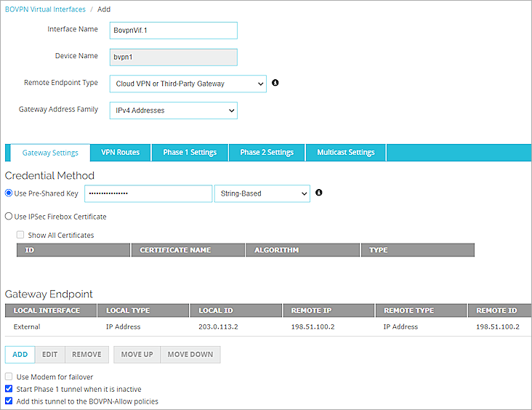Open Remote Endpoint Type dropdown

[188, 84]
